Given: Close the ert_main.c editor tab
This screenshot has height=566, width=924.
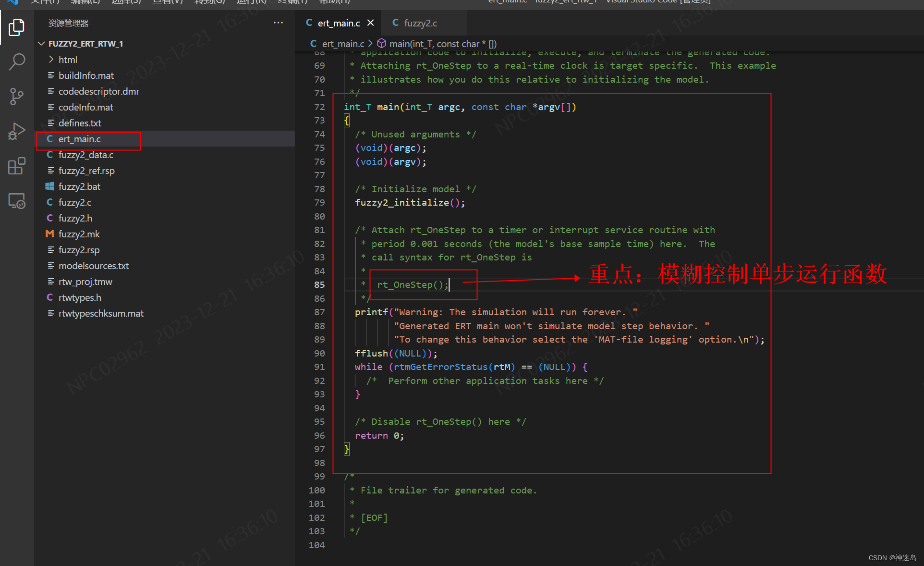Looking at the screenshot, I should click(x=370, y=23).
